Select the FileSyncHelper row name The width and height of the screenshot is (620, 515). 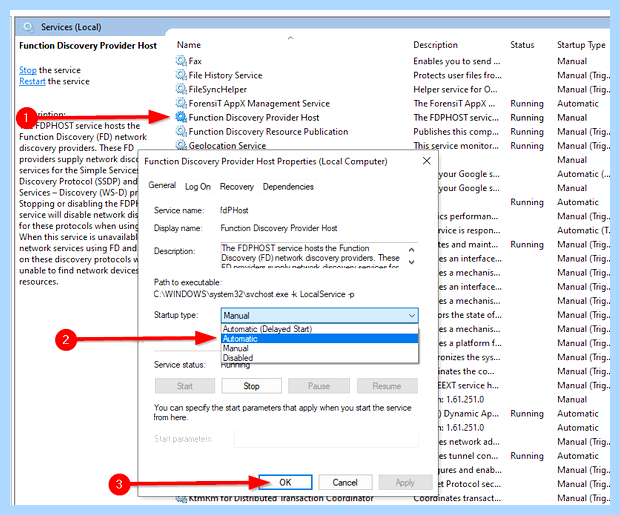217,89
